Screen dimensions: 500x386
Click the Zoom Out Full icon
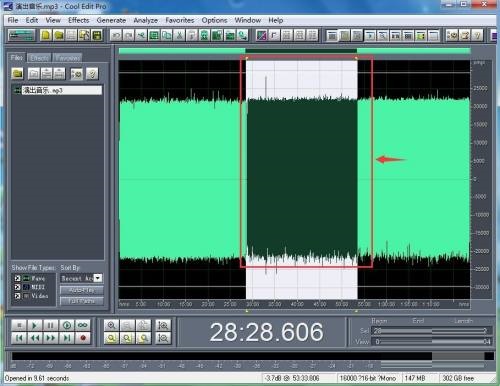pyautogui.click(x=143, y=325)
